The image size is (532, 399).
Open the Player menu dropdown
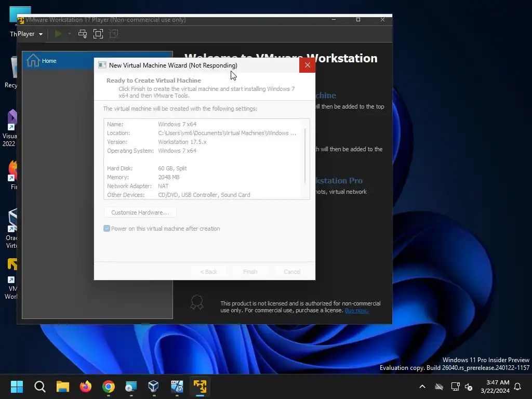click(30, 34)
